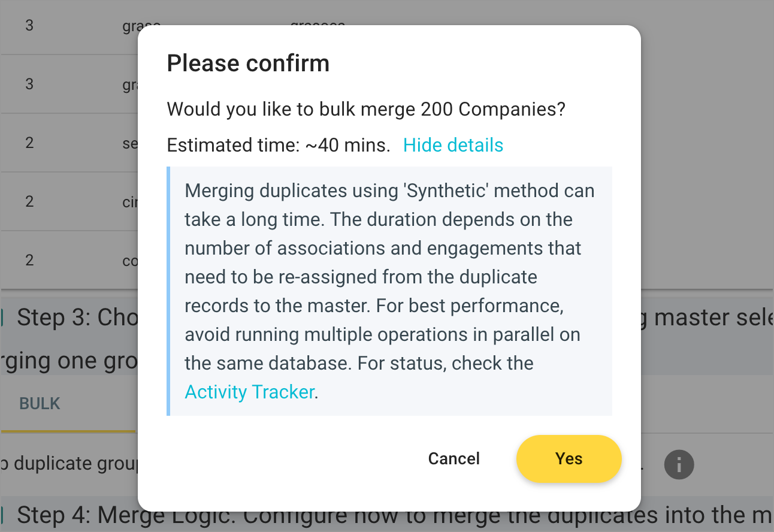Switch to the BULK tab
Image resolution: width=774 pixels, height=532 pixels.
click(x=39, y=403)
